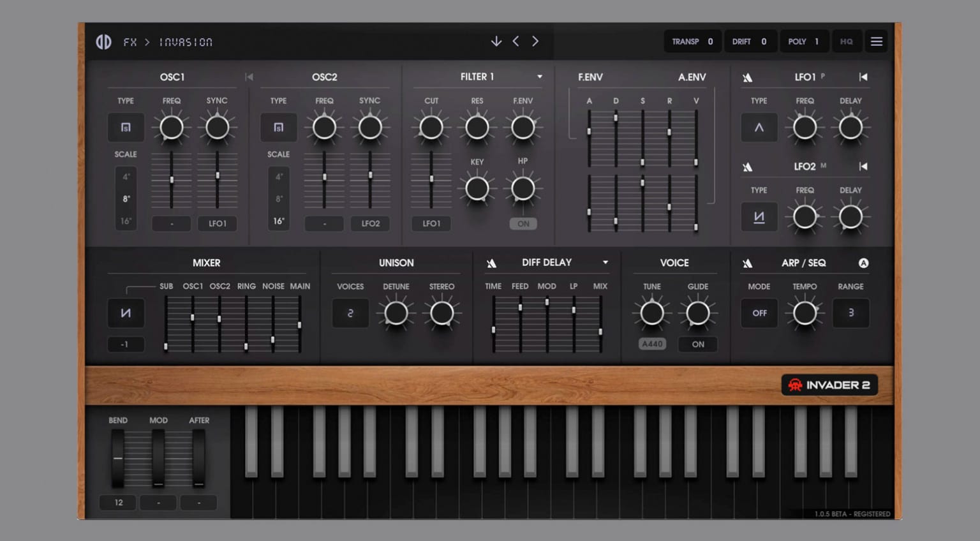
Task: Toggle the HQ quality mode
Action: click(846, 41)
